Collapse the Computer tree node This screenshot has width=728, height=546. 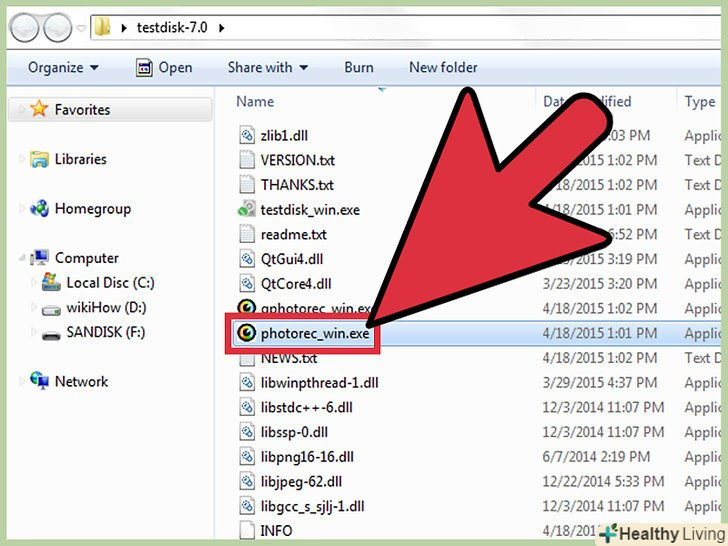22,258
